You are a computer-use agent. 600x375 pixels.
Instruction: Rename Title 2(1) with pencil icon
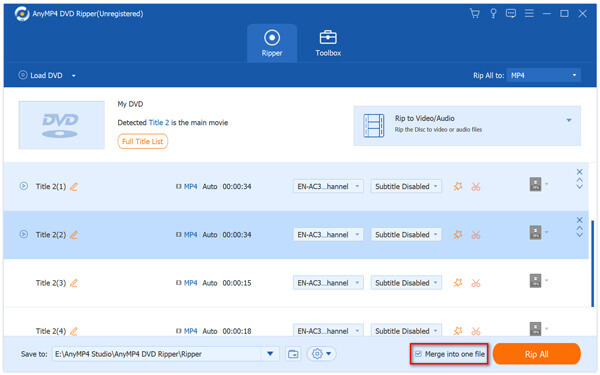[74, 186]
